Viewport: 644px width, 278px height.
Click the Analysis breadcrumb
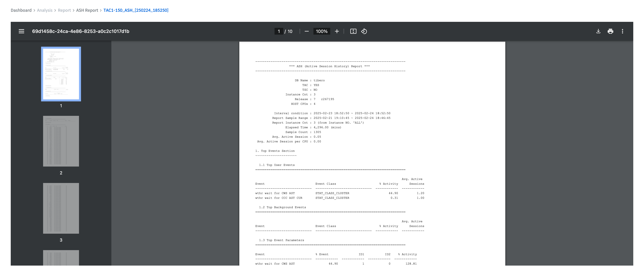[45, 10]
